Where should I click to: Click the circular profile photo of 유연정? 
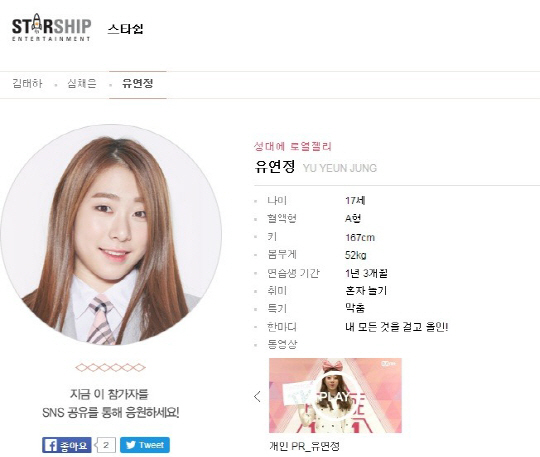111,235
